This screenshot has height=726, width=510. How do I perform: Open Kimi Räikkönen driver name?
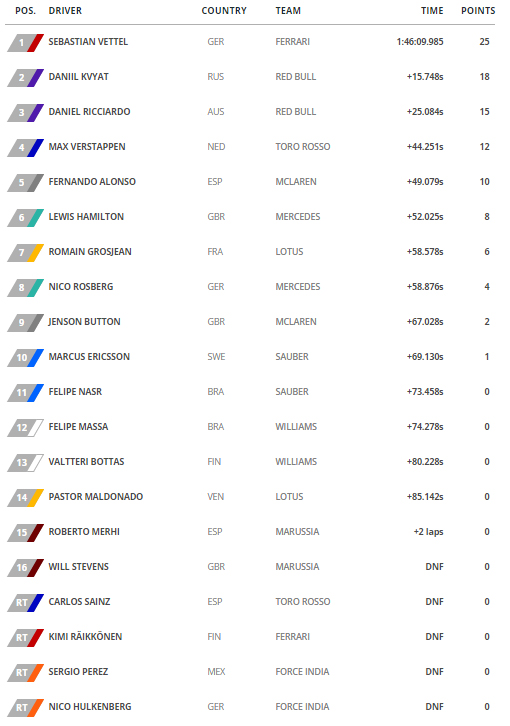coord(86,637)
